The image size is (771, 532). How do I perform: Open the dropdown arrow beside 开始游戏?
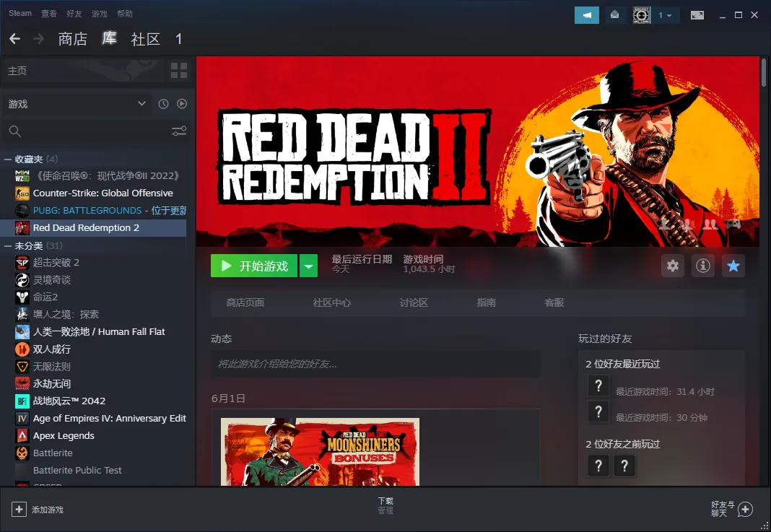308,266
